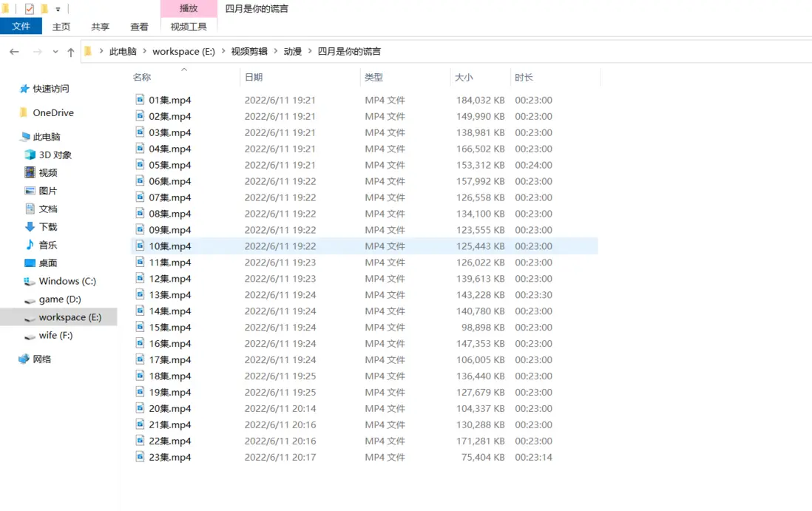Click the video file icon of 04集.mp4
This screenshot has height=511, width=812.
coord(140,148)
